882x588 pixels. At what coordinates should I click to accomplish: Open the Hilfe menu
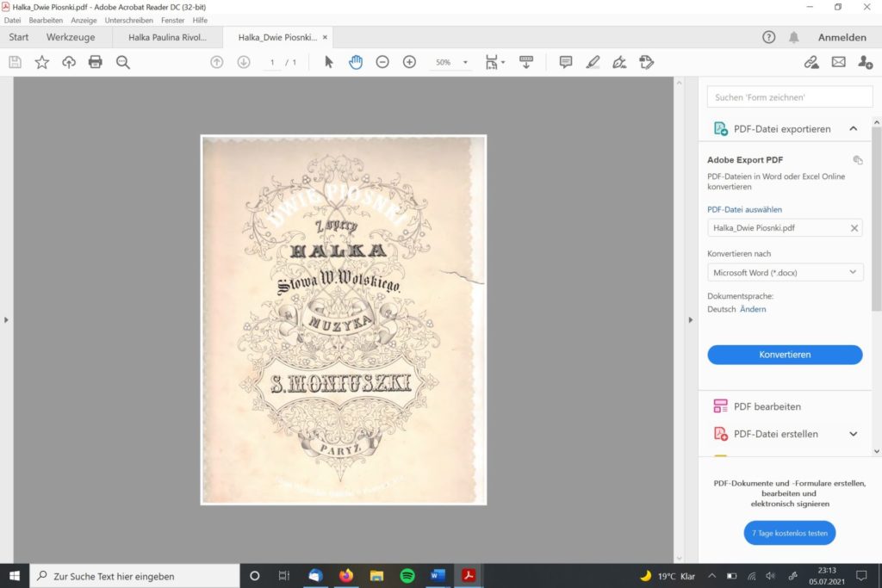tap(200, 21)
